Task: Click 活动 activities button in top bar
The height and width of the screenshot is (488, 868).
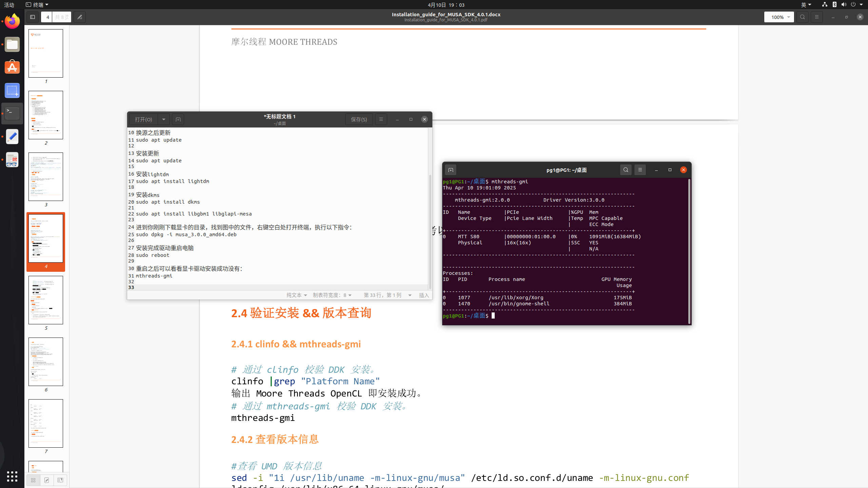Action: coord(9,5)
